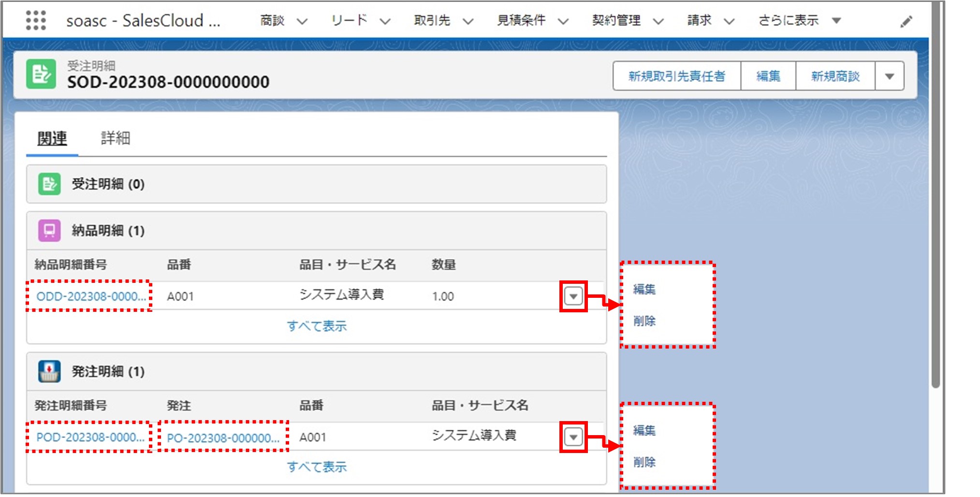
Task: Expand the 請求 nav dropdown chevron
Action: tap(729, 21)
